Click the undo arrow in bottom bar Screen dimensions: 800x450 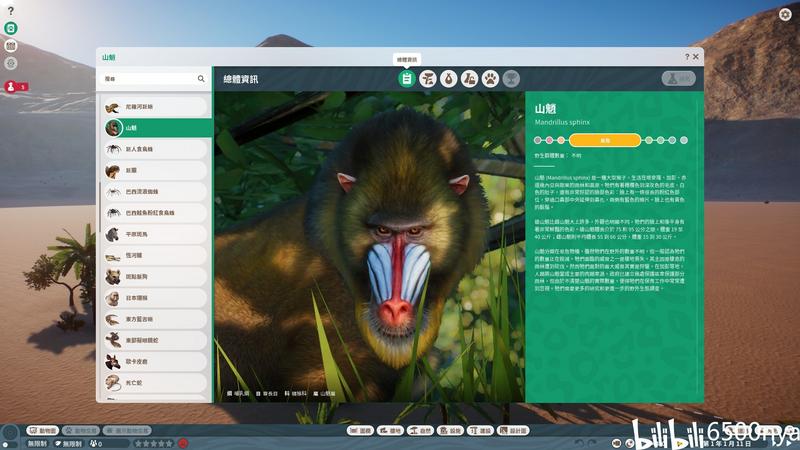[579, 443]
